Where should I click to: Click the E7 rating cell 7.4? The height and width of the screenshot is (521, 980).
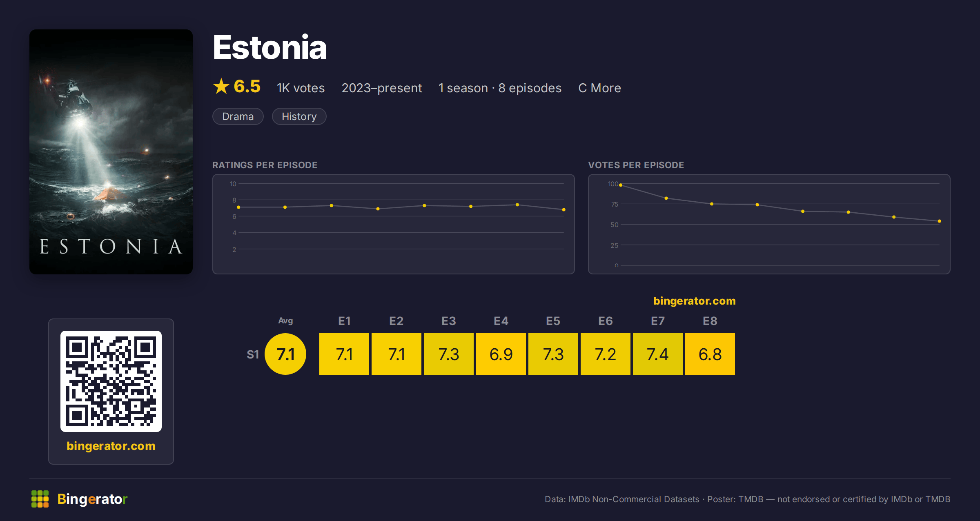click(x=658, y=354)
